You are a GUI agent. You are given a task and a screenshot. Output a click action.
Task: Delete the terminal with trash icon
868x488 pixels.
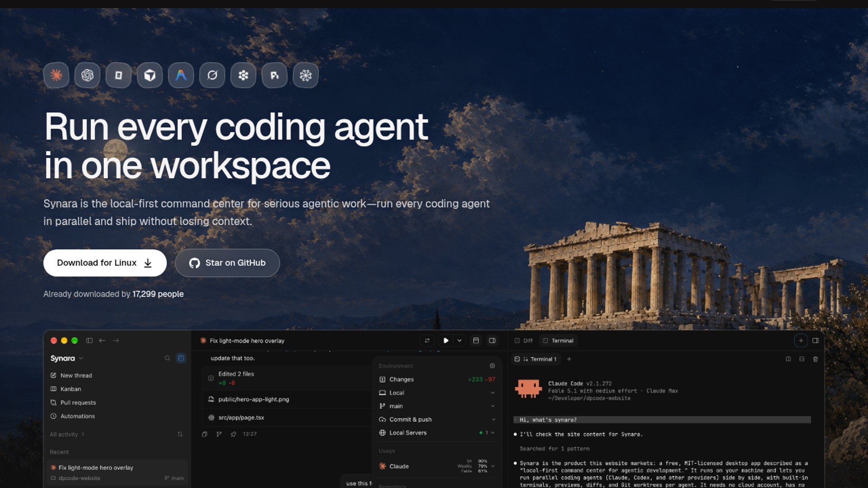816,359
